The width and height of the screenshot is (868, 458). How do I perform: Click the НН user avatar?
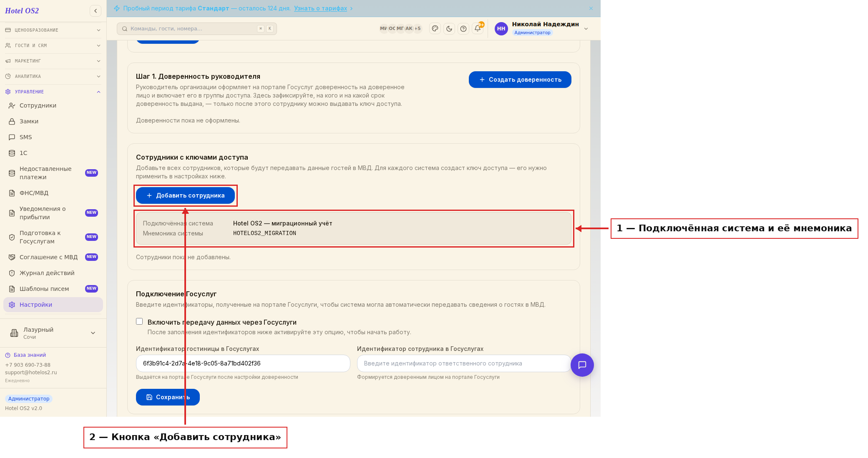tap(501, 29)
